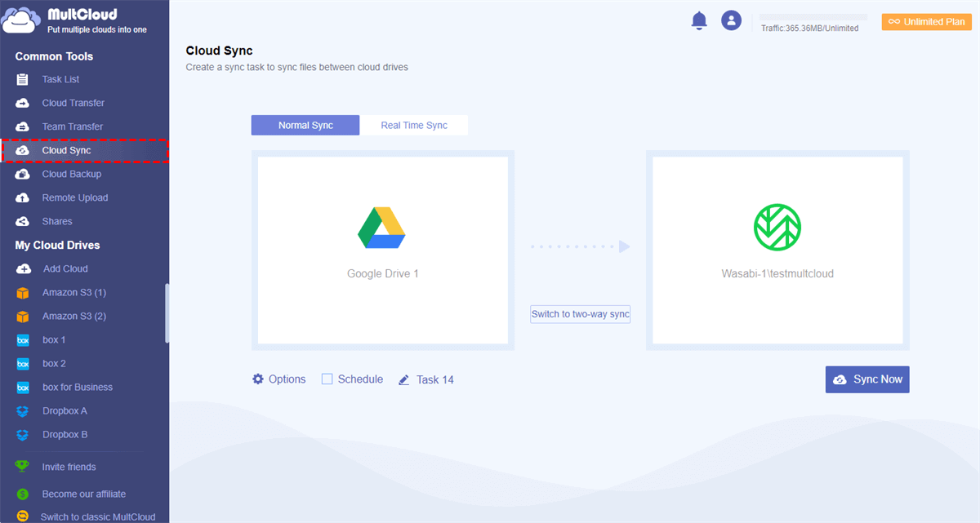Click the sidebar vertical scrollbar
The width and height of the screenshot is (980, 523).
click(167, 312)
